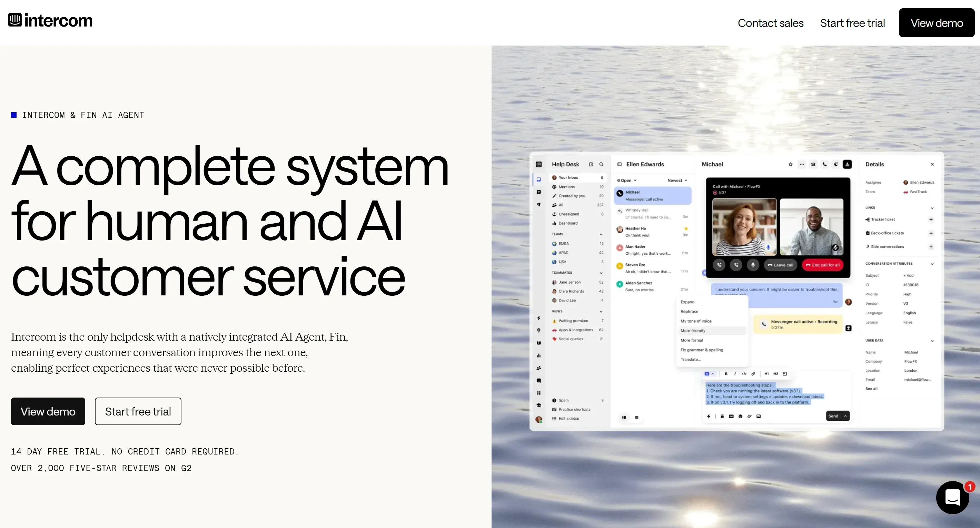This screenshot has width=980, height=528.
Task: Collapse the USER DATA section
Action: point(932,341)
